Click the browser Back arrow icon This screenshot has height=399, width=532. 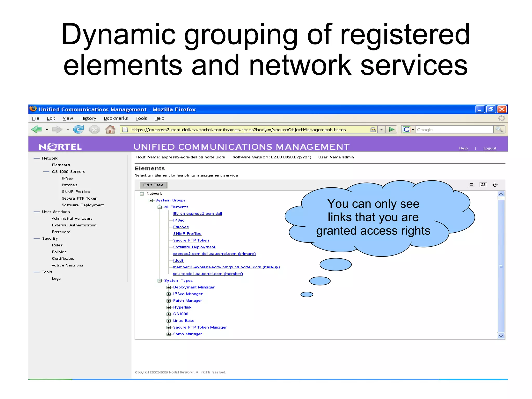[37, 129]
